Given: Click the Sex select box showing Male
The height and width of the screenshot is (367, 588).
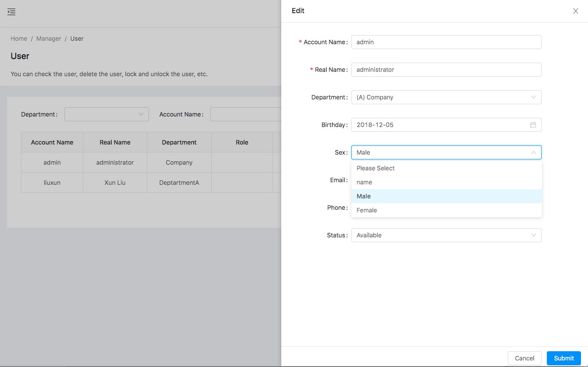Looking at the screenshot, I should (446, 152).
